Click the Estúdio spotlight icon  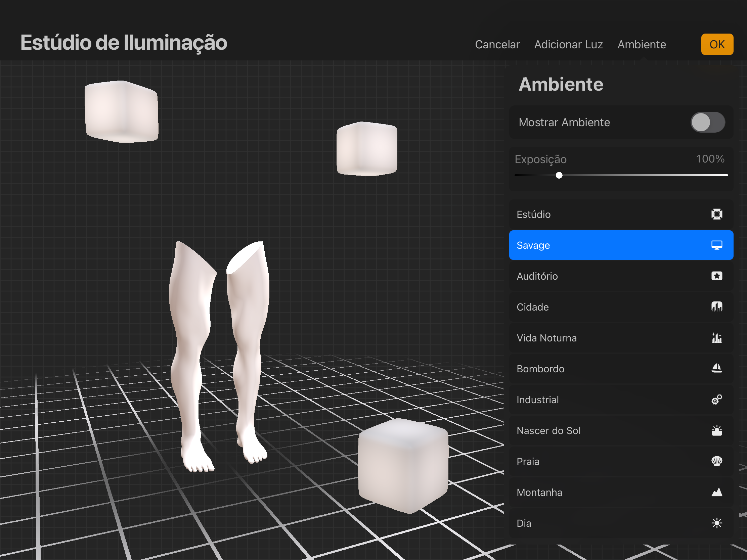click(716, 214)
